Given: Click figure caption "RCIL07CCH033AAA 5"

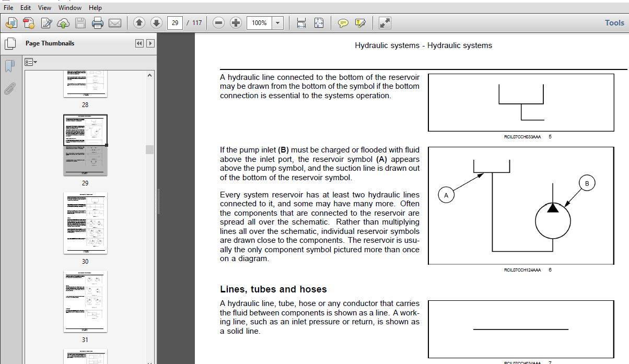Looking at the screenshot, I should 528,137.
